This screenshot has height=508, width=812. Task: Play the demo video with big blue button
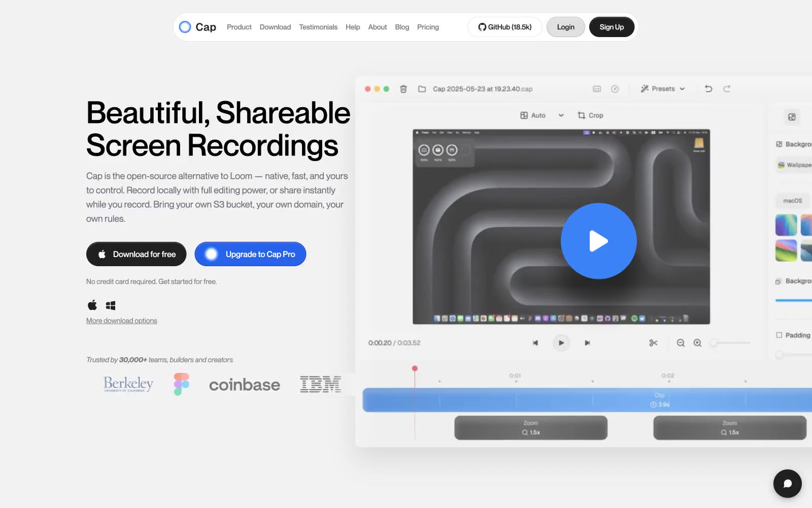coord(598,241)
